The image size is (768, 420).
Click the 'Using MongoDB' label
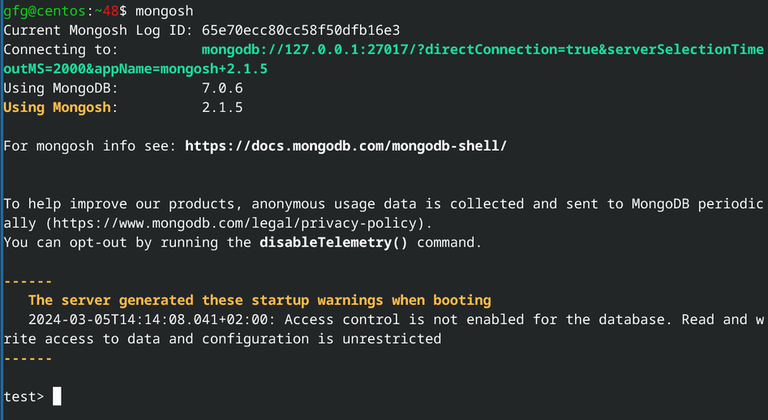pos(60,88)
